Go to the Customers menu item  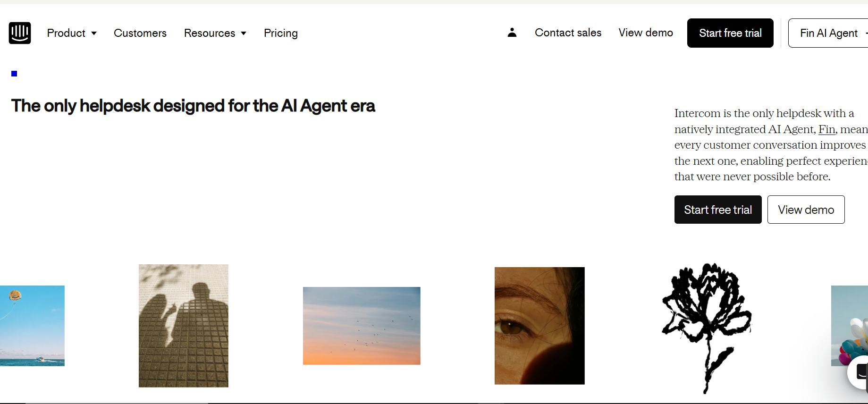pos(140,33)
